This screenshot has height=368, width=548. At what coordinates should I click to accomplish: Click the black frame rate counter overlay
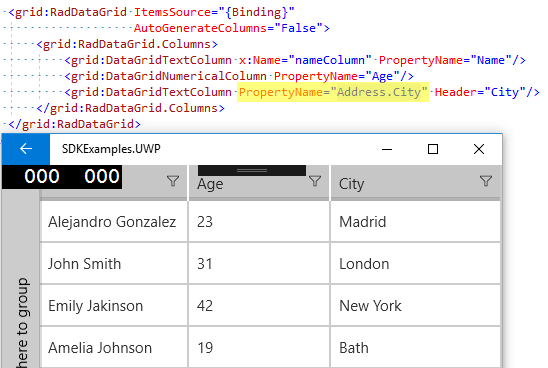[62, 176]
